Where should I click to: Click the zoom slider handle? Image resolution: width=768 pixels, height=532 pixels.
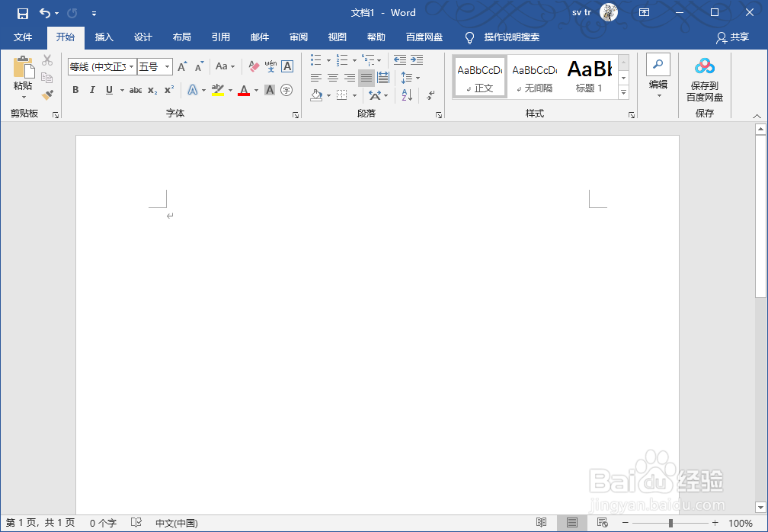670,523
